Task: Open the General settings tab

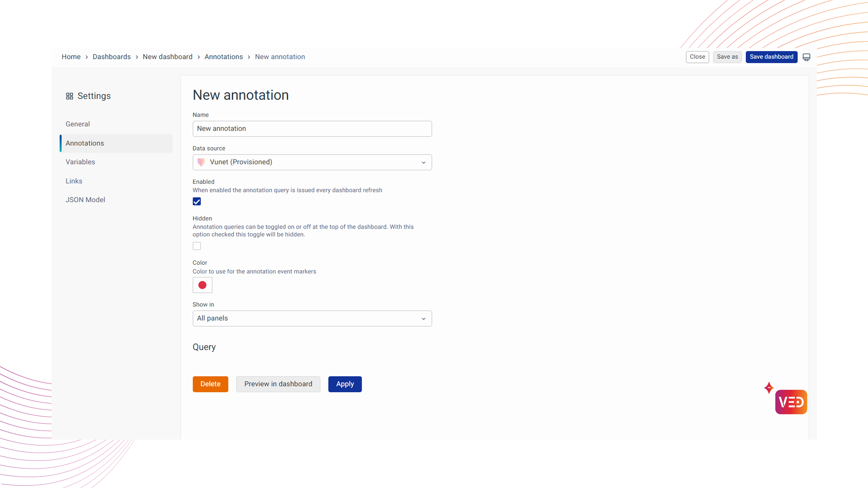Action: pyautogui.click(x=78, y=124)
